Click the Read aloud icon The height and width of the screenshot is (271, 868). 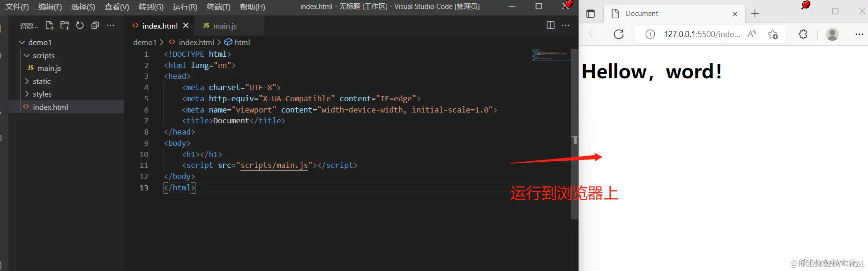click(752, 34)
